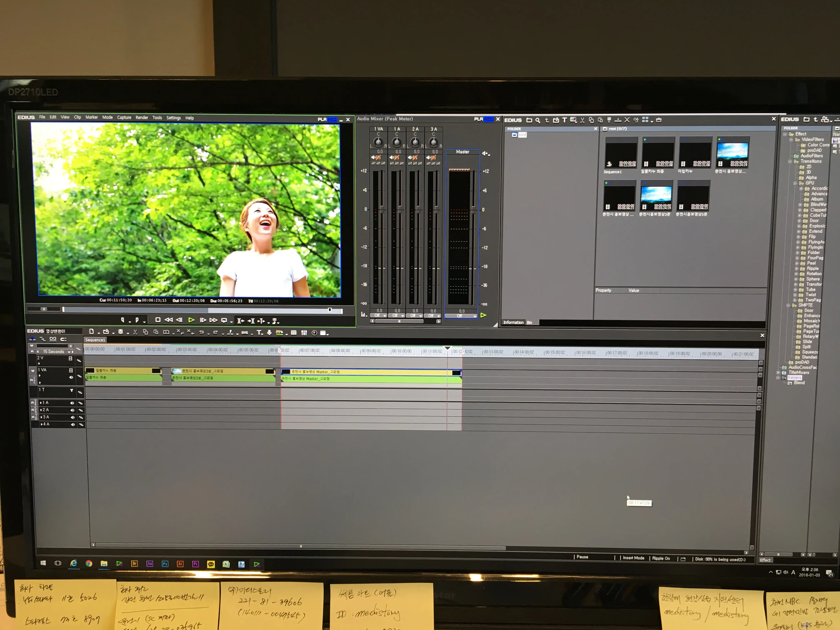Open 1 VA mixer Off mode dropdown

click(379, 316)
